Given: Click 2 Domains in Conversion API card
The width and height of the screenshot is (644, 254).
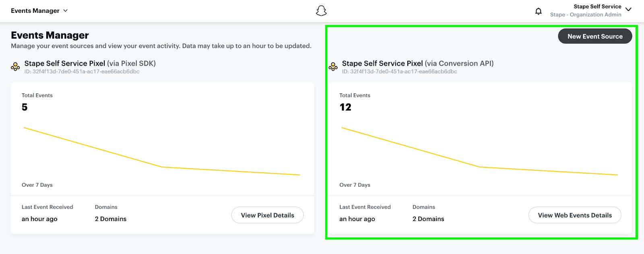Looking at the screenshot, I should point(428,219).
